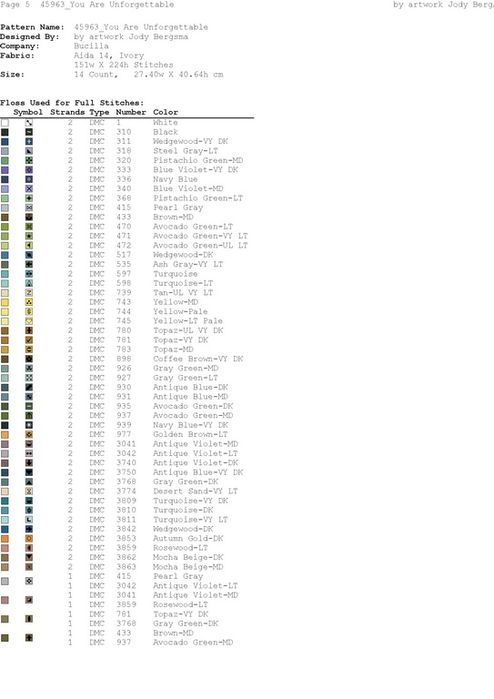Click the designer text 'by artwork Jody Bergsma'

pyautogui.click(x=131, y=37)
